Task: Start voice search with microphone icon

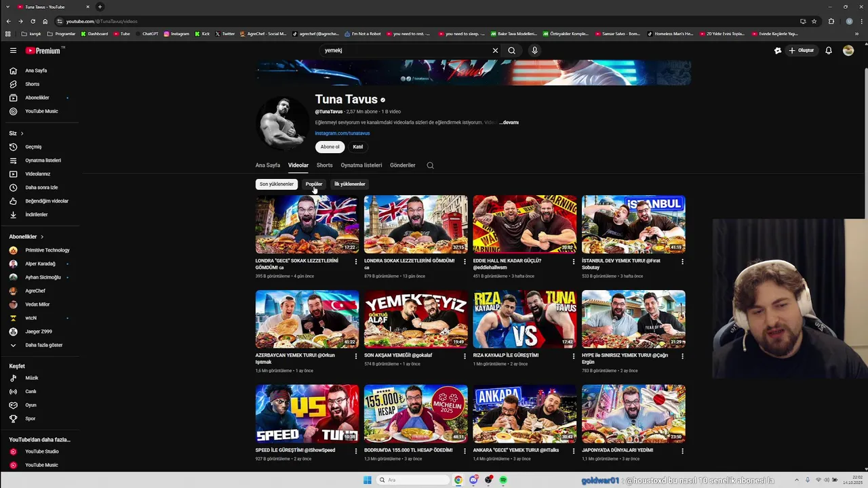Action: pyautogui.click(x=534, y=50)
